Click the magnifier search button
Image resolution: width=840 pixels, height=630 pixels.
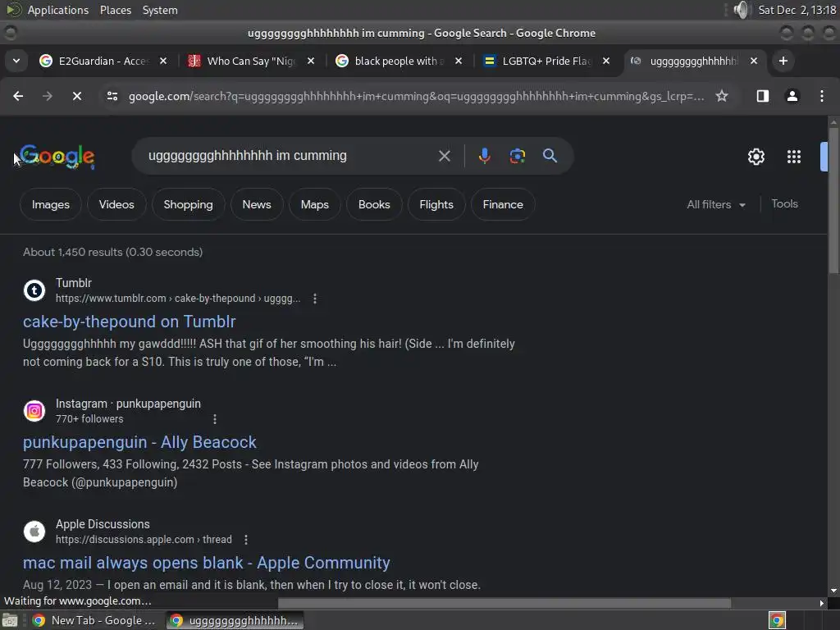pyautogui.click(x=550, y=156)
